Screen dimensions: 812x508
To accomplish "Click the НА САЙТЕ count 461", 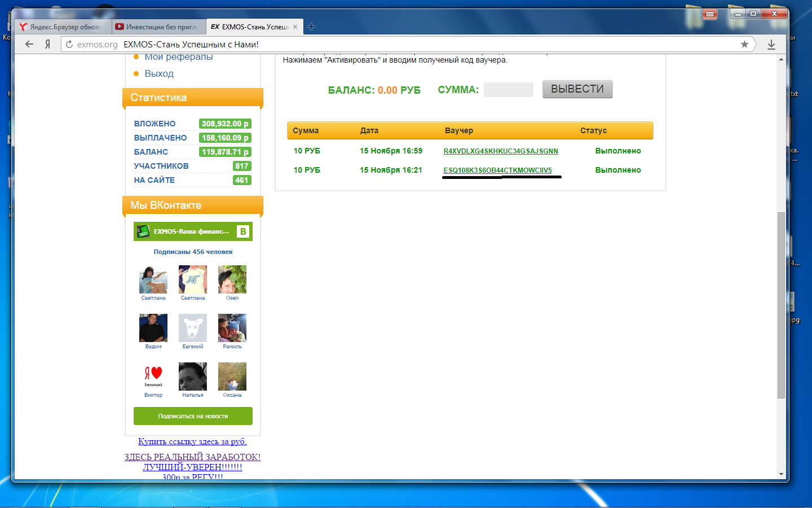I will 242,180.
